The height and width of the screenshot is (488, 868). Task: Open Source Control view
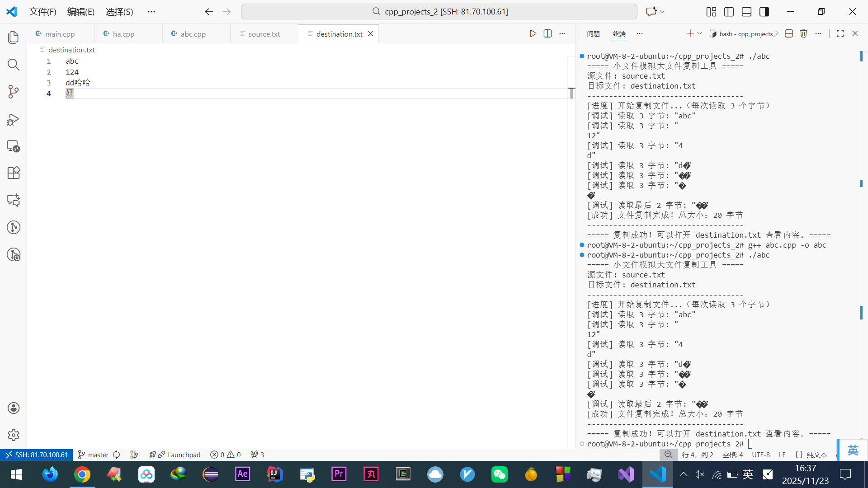click(x=14, y=92)
